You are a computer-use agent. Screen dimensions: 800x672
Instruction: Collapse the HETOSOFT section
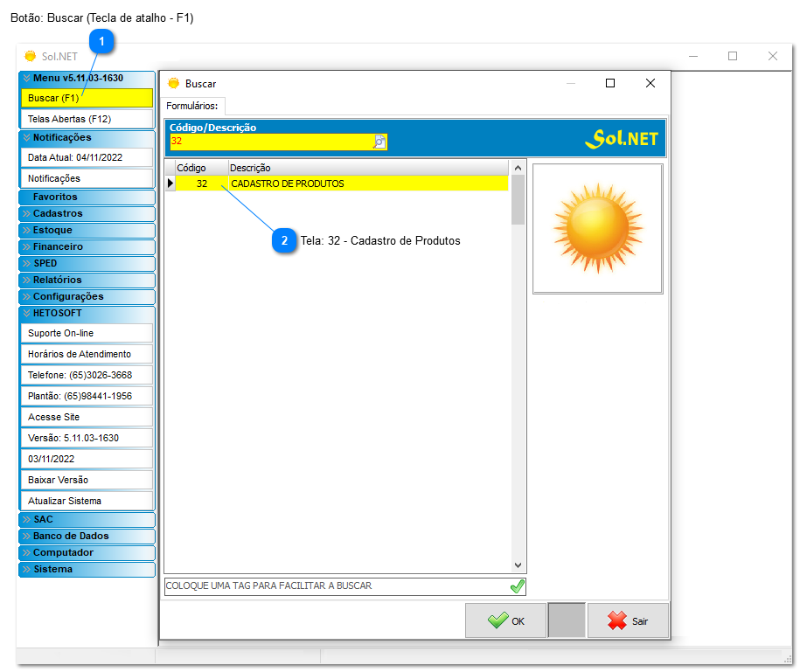87,312
